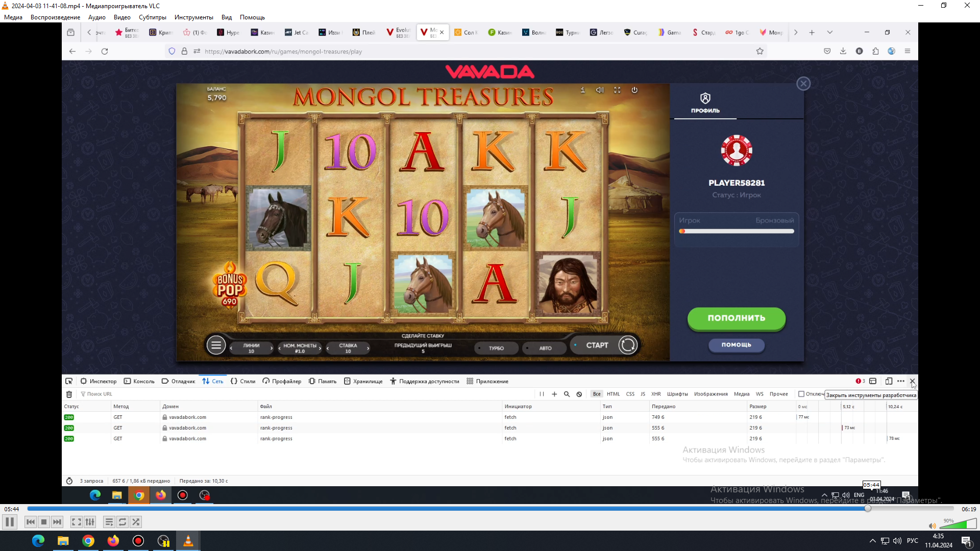Toggle VLC fullscreen mode icon
Image resolution: width=980 pixels, height=551 pixels.
tap(76, 522)
